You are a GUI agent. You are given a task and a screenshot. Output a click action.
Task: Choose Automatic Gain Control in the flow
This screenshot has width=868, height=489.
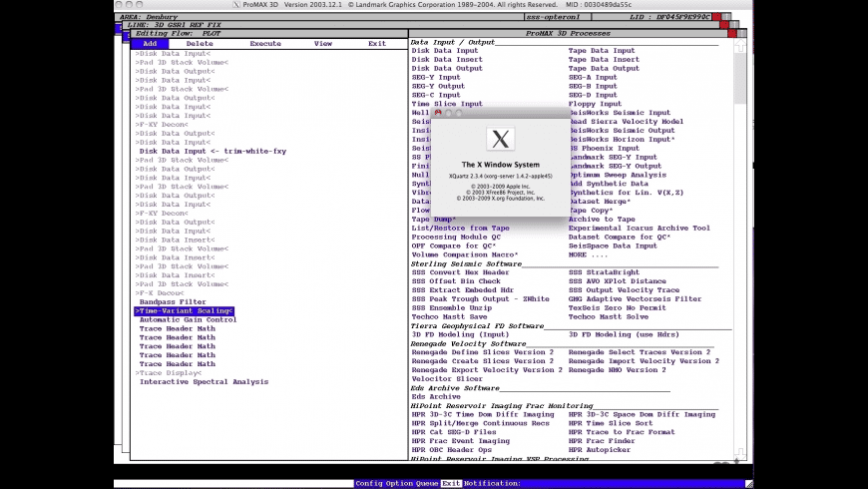pos(188,319)
